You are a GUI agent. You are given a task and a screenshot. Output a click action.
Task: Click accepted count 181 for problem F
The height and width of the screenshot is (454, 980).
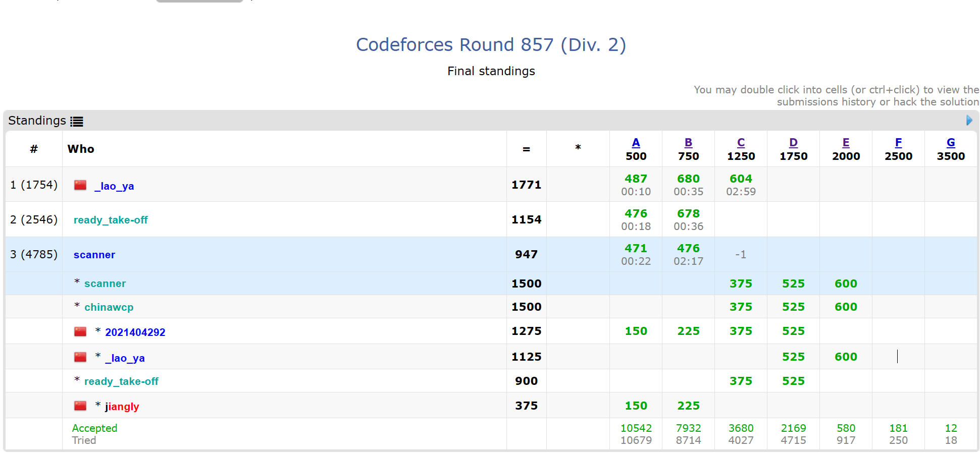point(898,428)
